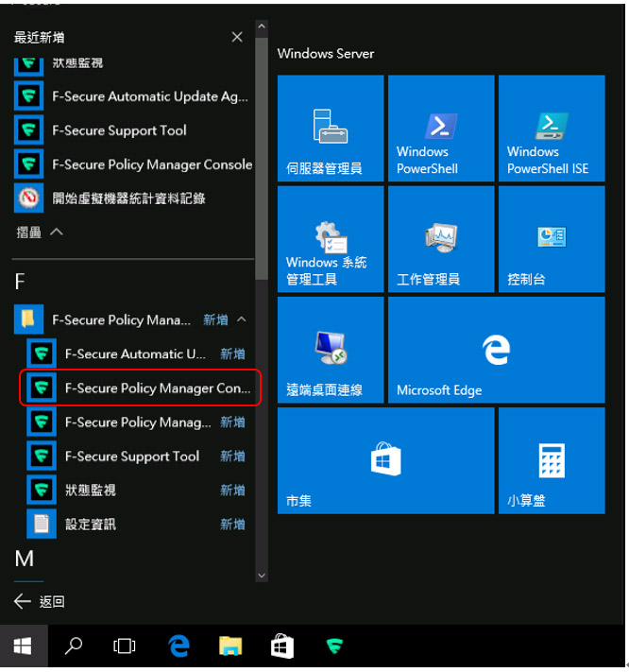The image size is (629, 672).
Task: Open taskbar search magnifier icon
Action: (x=74, y=646)
